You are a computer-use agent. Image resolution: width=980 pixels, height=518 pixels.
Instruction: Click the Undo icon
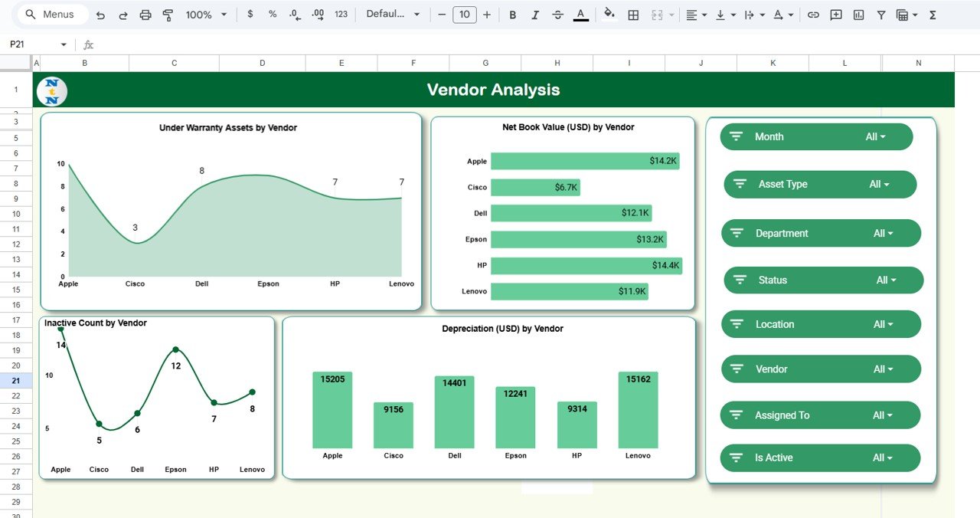click(x=100, y=15)
